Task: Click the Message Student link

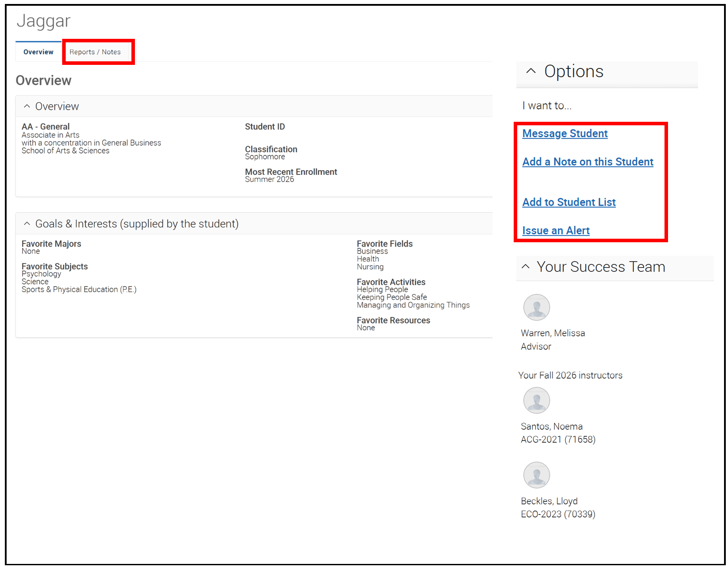Action: [x=565, y=134]
